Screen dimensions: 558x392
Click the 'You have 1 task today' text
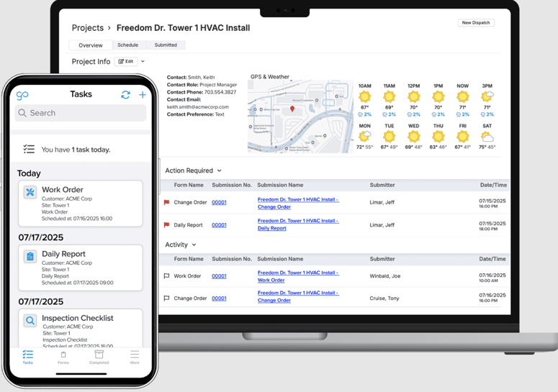[76, 150]
